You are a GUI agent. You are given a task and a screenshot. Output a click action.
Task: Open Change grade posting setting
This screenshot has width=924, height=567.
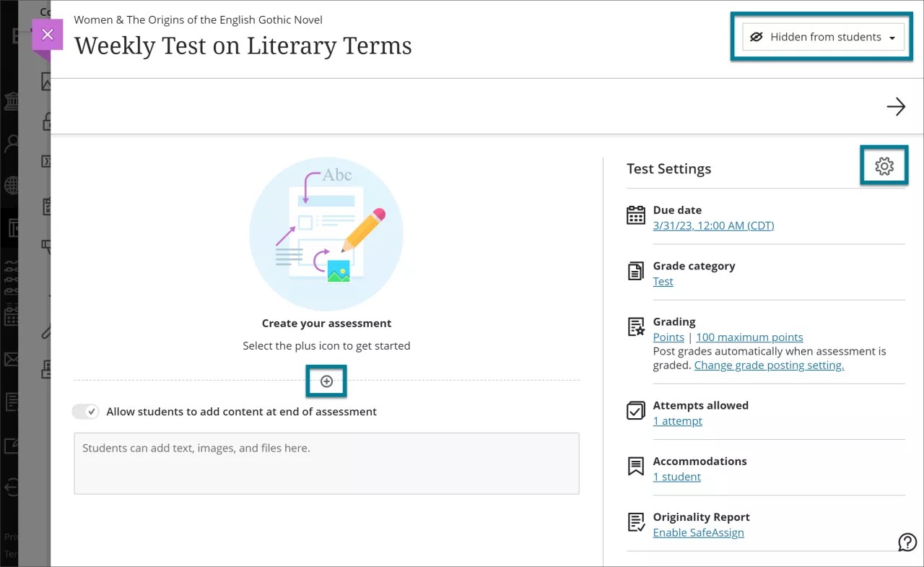tap(769, 365)
